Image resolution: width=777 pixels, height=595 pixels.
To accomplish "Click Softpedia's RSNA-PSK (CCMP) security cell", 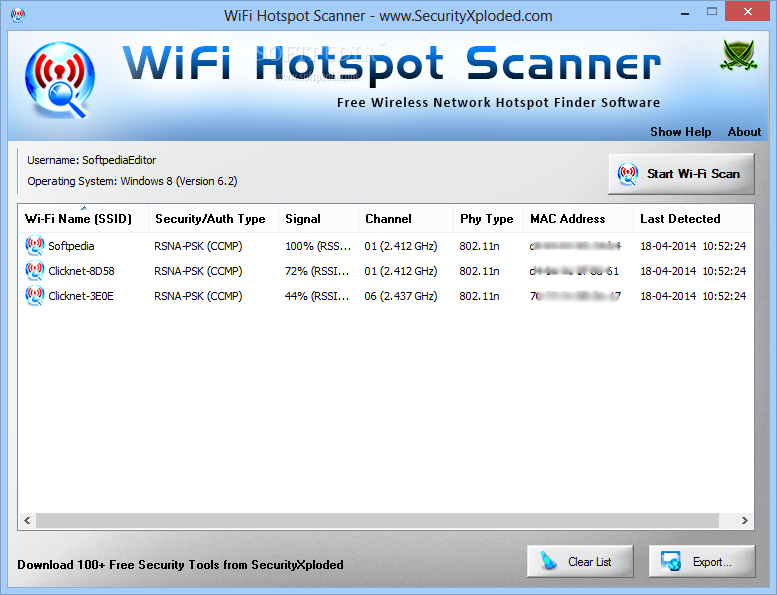I will click(198, 246).
